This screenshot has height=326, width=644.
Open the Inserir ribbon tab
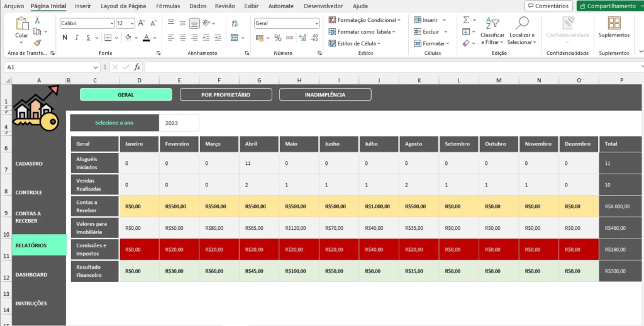[x=82, y=6]
